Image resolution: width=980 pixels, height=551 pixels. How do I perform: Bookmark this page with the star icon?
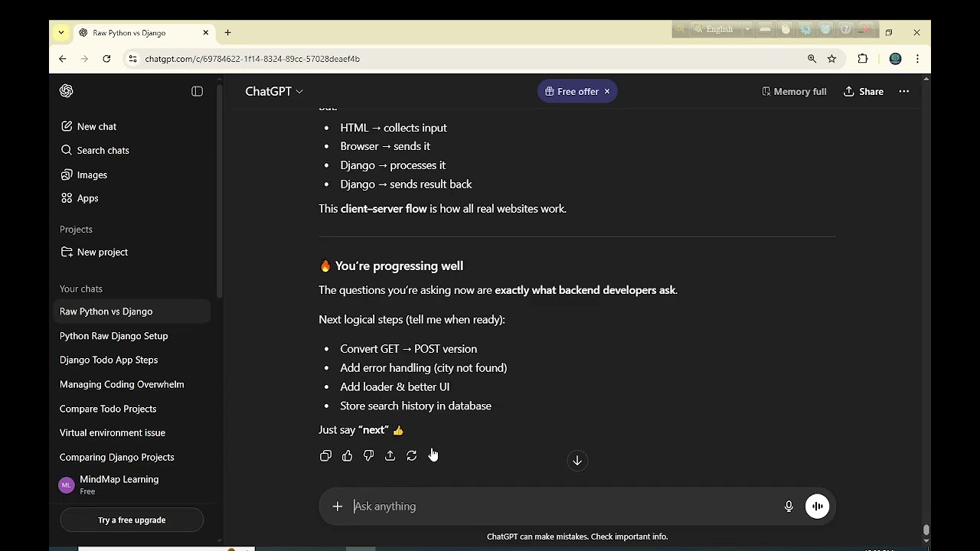(x=831, y=59)
